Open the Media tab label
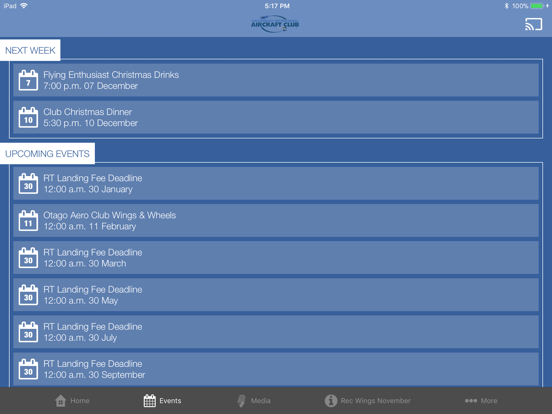The height and width of the screenshot is (414, 552). coord(261,401)
